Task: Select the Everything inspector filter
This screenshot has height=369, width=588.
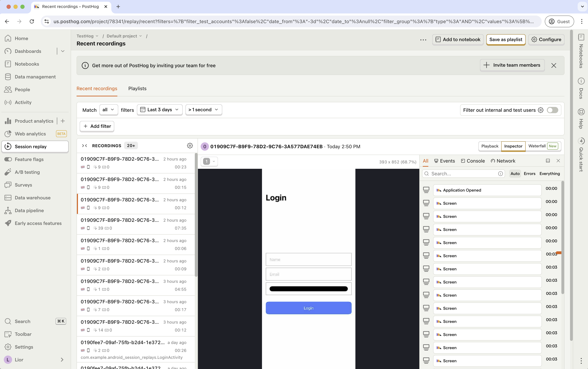Action: pos(550,173)
